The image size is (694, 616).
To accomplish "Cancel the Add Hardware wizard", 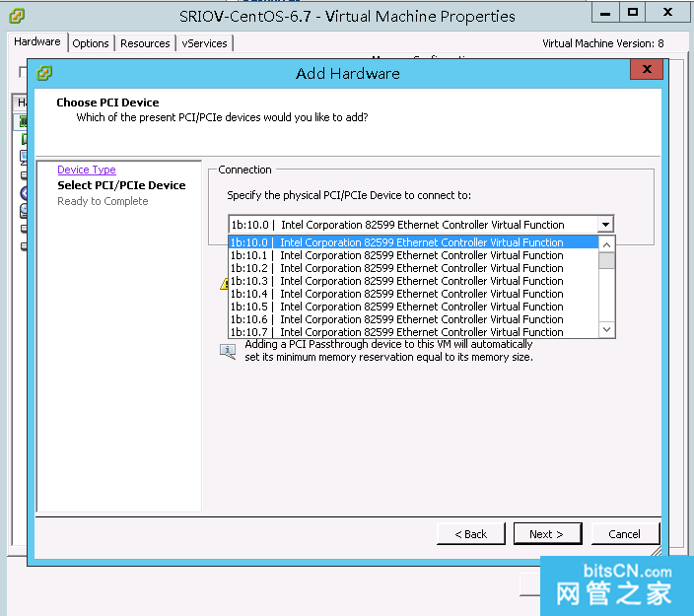I will tap(625, 534).
